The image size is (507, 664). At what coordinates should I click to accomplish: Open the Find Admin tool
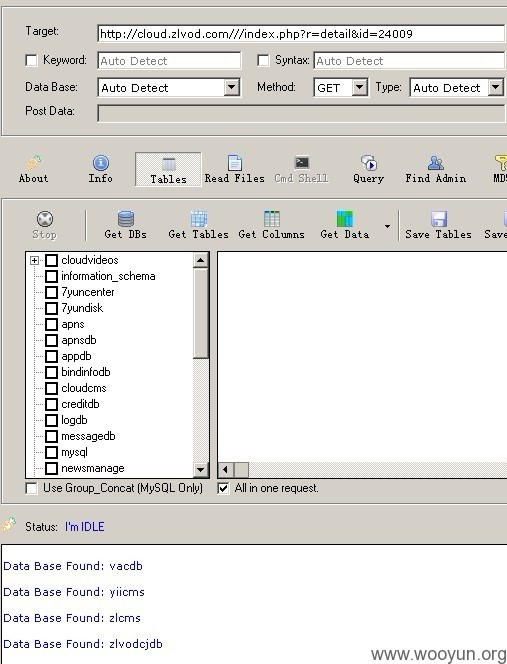(x=435, y=163)
